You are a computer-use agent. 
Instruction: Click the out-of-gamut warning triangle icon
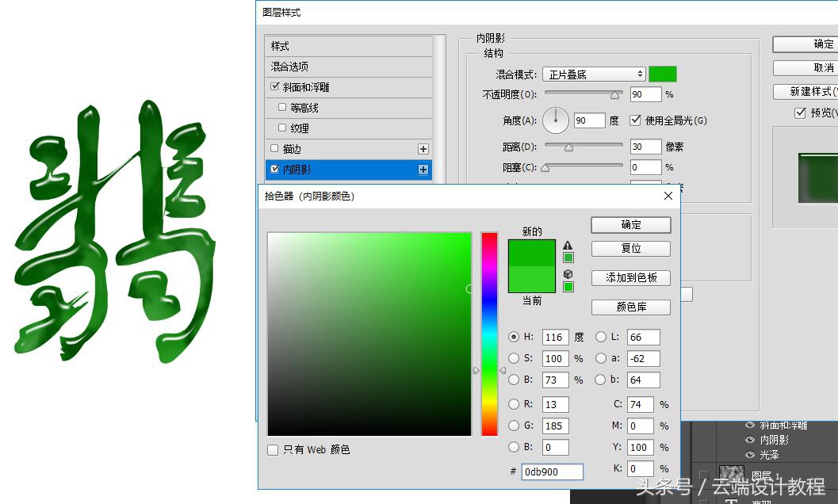(568, 246)
